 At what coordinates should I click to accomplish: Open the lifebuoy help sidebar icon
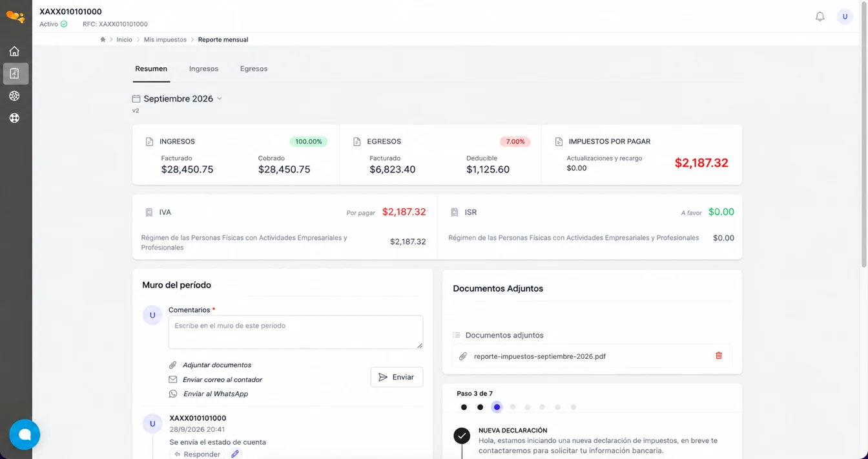[x=14, y=118]
